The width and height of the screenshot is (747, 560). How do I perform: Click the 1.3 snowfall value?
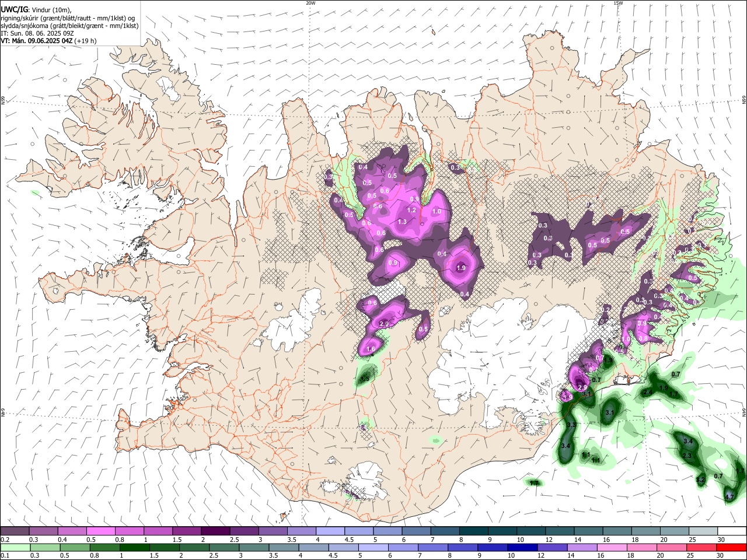point(402,222)
